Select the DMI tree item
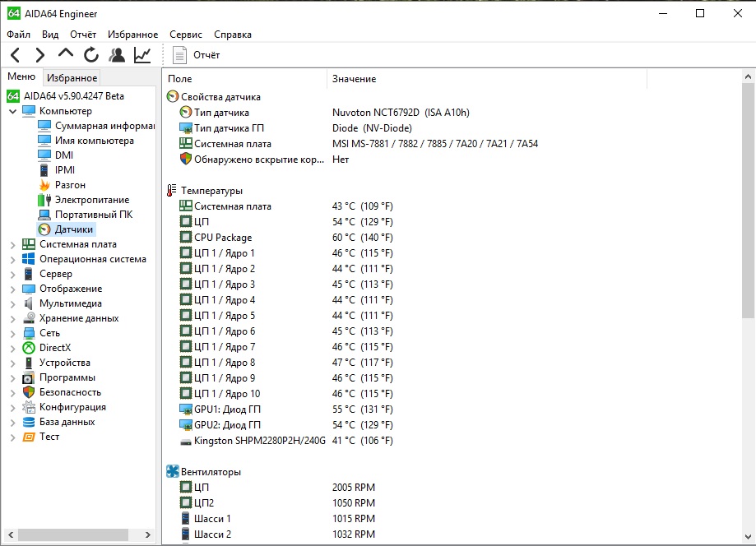The image size is (756, 546). pyautogui.click(x=64, y=155)
